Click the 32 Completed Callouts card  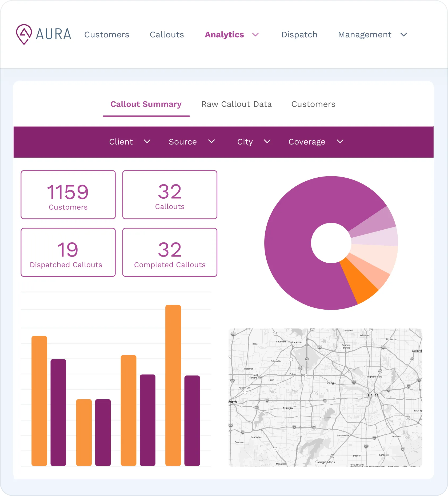tap(170, 252)
